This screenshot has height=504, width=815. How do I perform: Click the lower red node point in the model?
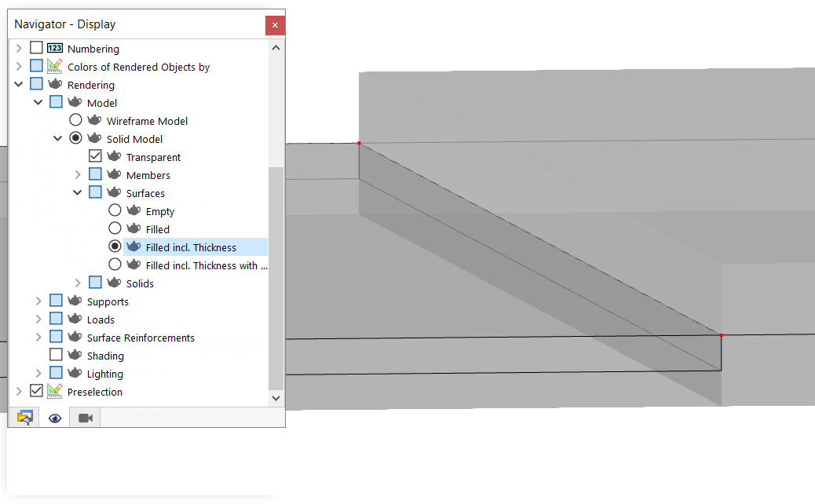(x=721, y=335)
